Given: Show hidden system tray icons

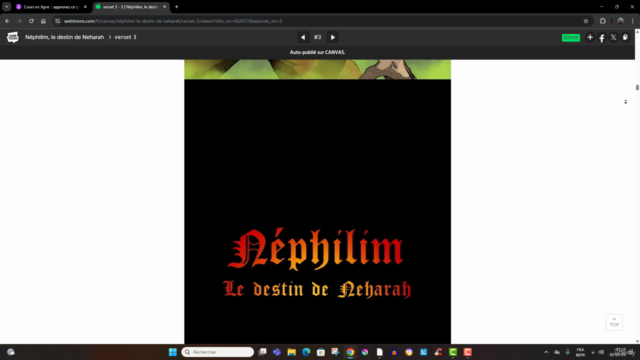Looking at the screenshot, I should 546,352.
